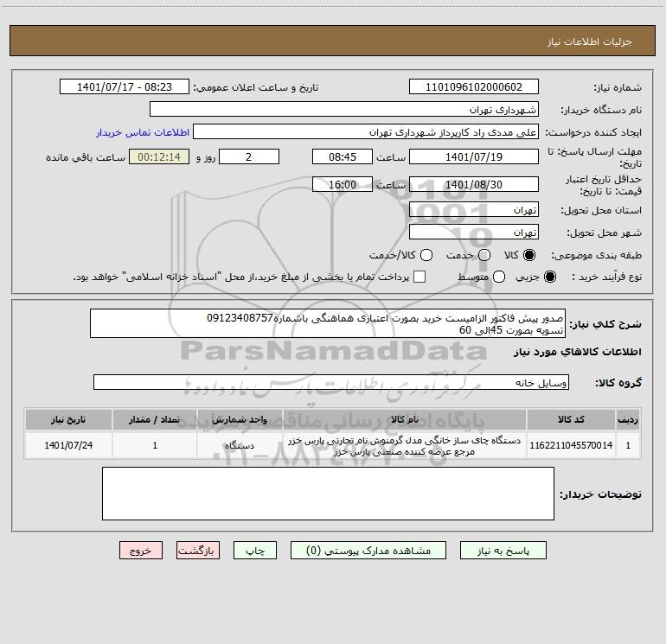Click the تاریخ نیاز column header
This screenshot has height=644, width=666.
(x=68, y=419)
